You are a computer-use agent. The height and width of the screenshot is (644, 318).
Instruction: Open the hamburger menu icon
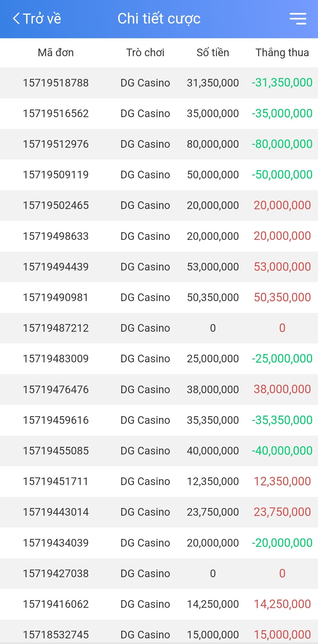click(298, 19)
